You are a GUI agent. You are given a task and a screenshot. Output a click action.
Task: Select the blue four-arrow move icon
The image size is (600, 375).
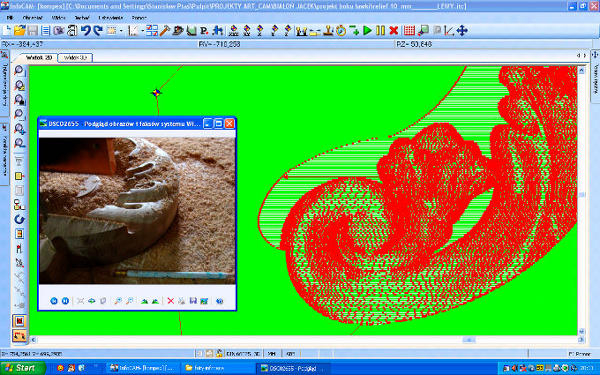click(x=462, y=31)
